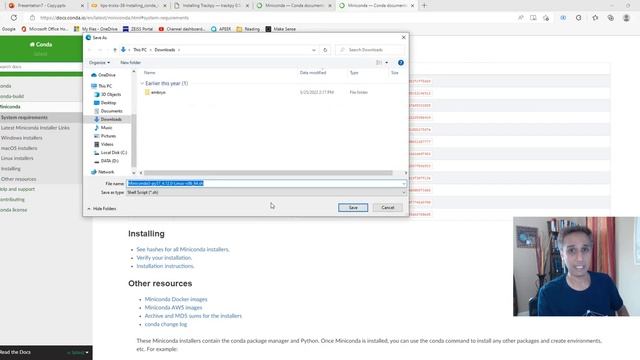Open Archive and MD5 sums for installers link
This screenshot has height=360, width=640.
tap(193, 316)
